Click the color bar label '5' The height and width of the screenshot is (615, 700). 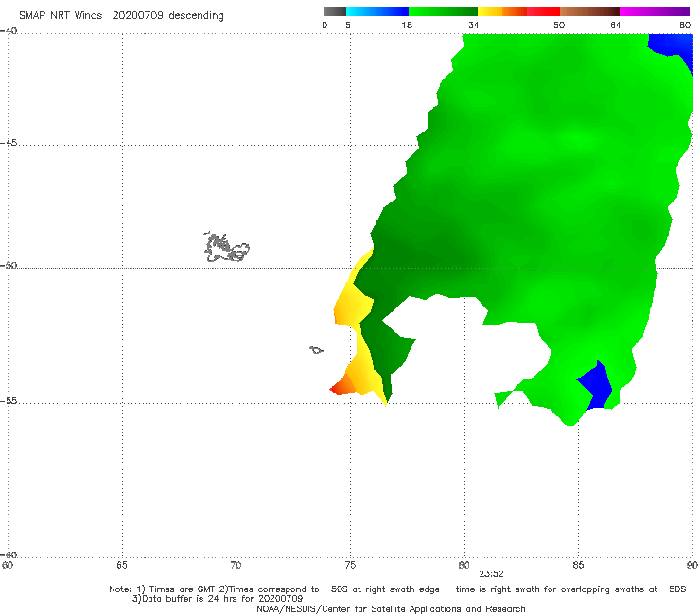coord(348,25)
